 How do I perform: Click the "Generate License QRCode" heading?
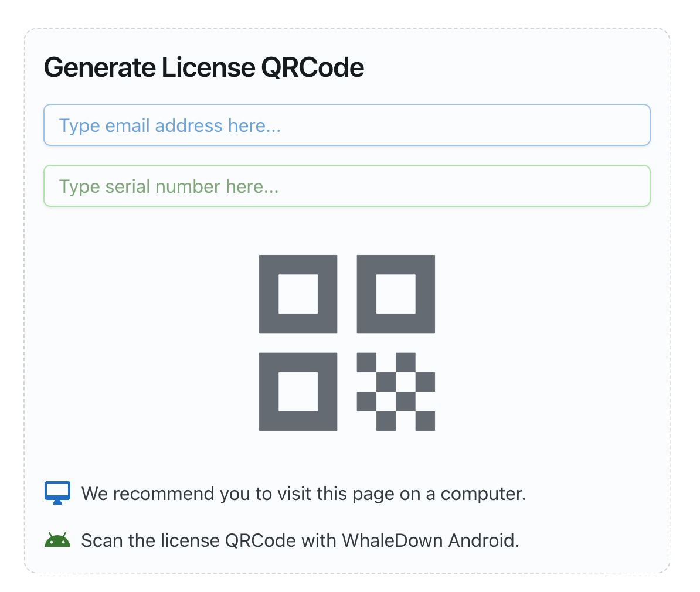(x=204, y=67)
